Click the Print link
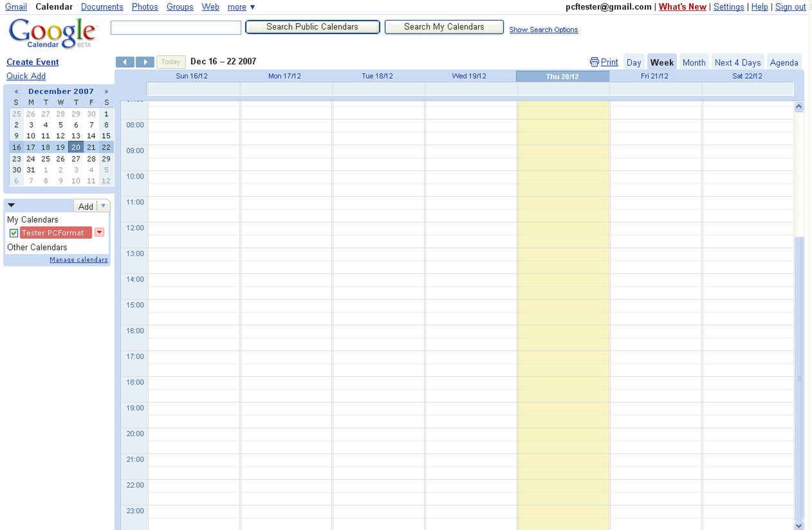The width and height of the screenshot is (812, 530). (609, 62)
